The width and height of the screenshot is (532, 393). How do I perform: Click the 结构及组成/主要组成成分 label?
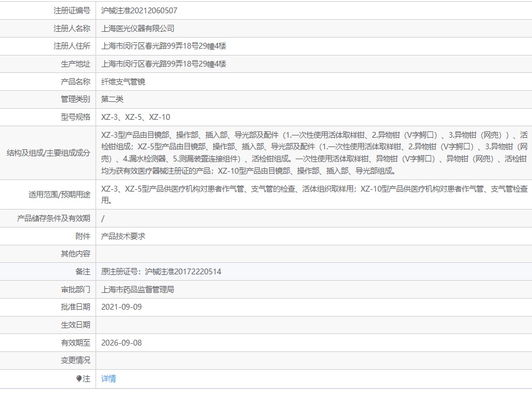click(49, 153)
